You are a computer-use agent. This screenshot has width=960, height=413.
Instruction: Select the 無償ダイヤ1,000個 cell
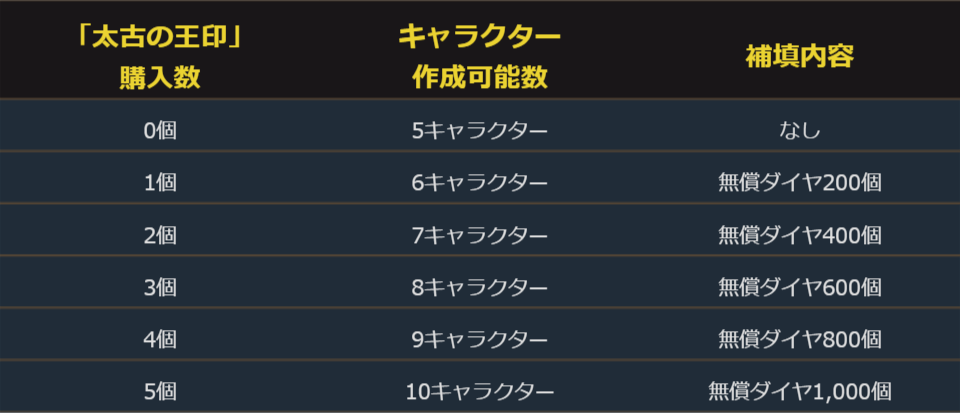[799, 391]
